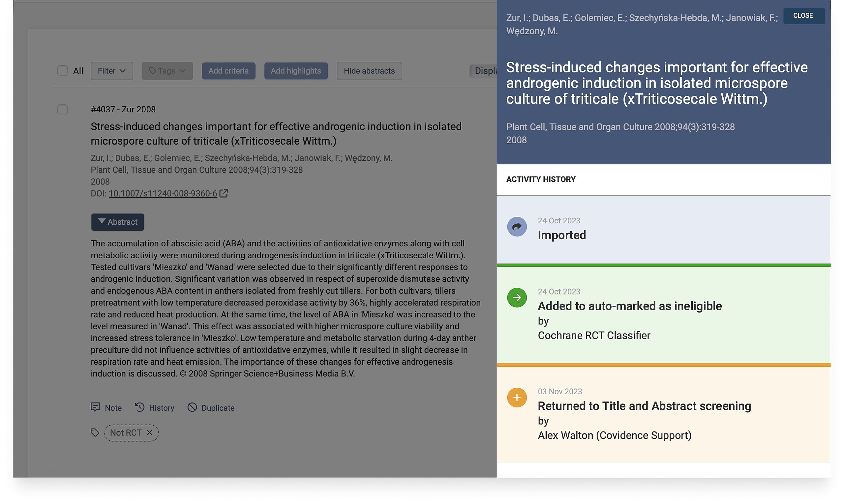Toggle Hide abstracts
Screen dimensions: 844x504
coord(369,70)
